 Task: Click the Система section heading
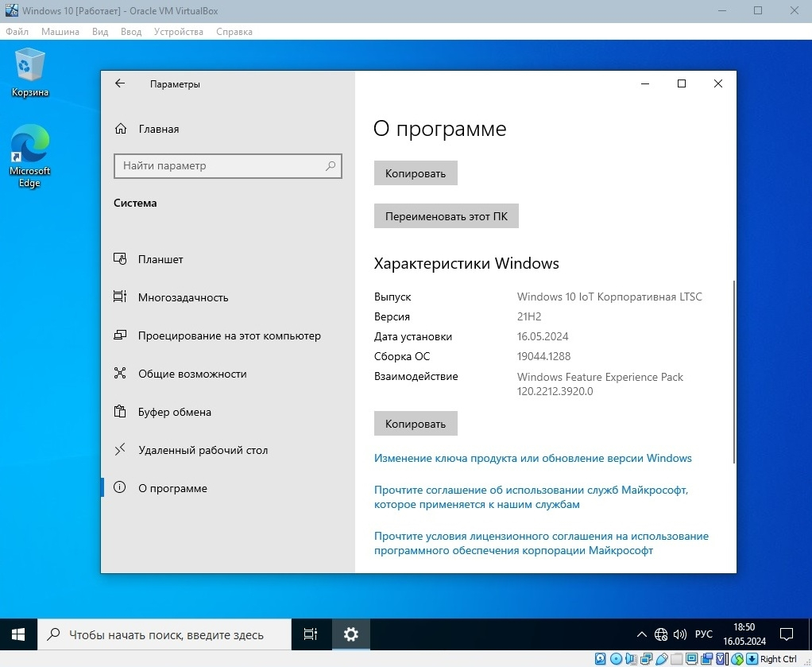click(135, 204)
